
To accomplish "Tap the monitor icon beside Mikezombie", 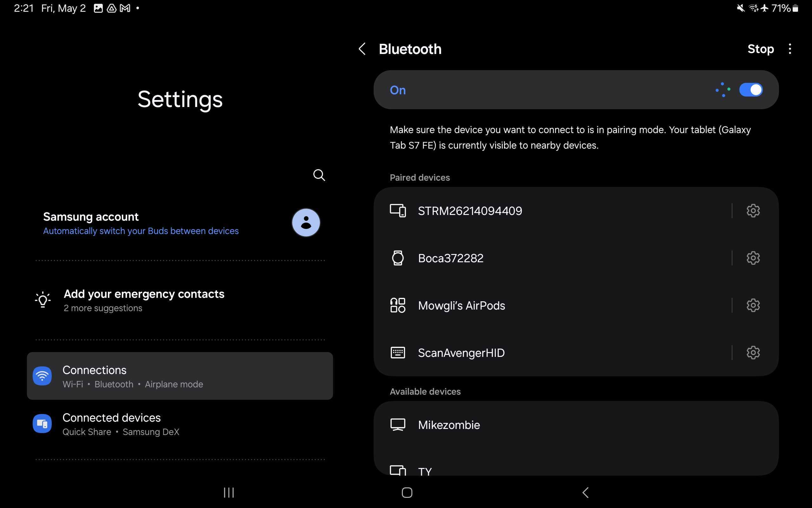I will [398, 425].
